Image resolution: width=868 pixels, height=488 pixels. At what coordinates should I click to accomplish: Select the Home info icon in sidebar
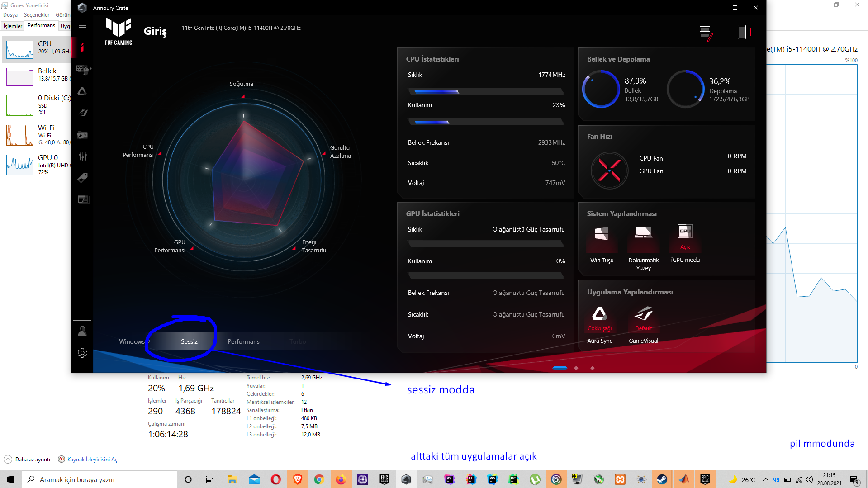point(82,47)
